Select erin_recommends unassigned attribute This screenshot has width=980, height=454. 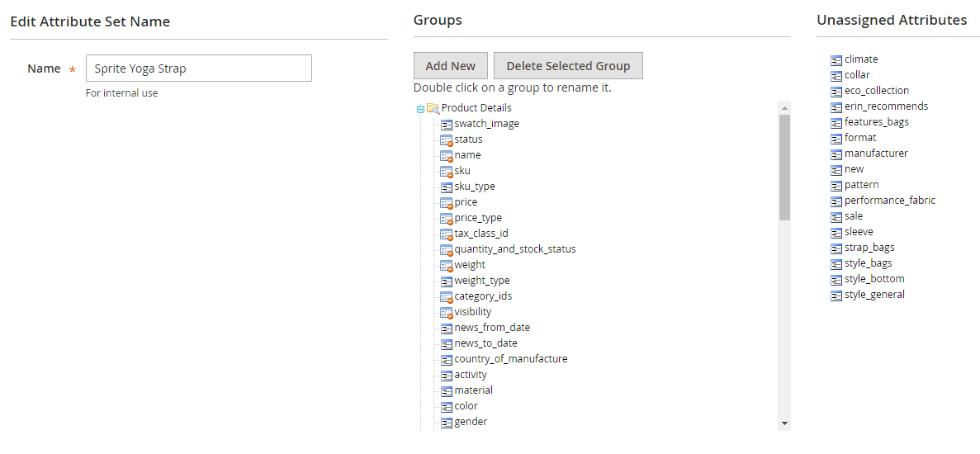(x=886, y=106)
